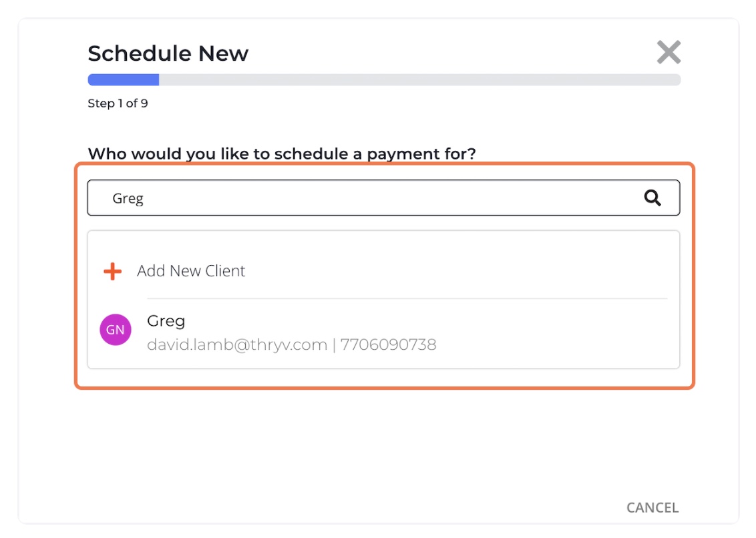Screen dimensions: 756x538
Task: Click the word Client in Add New Client
Action: click(224, 271)
